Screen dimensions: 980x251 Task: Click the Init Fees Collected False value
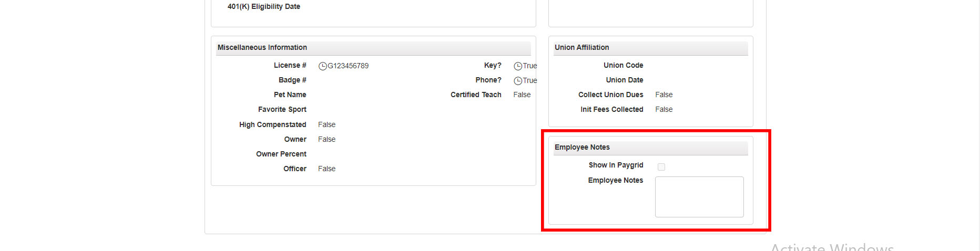point(664,109)
